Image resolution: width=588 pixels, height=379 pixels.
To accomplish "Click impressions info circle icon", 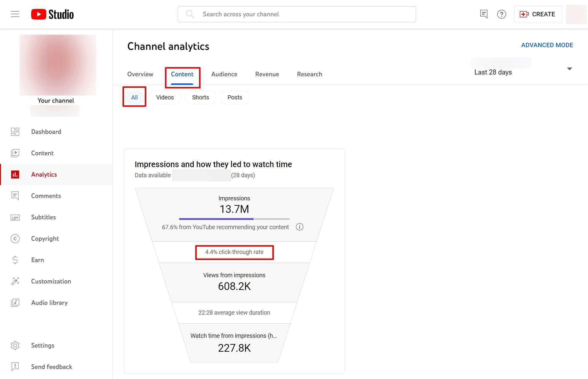I will coord(300,227).
